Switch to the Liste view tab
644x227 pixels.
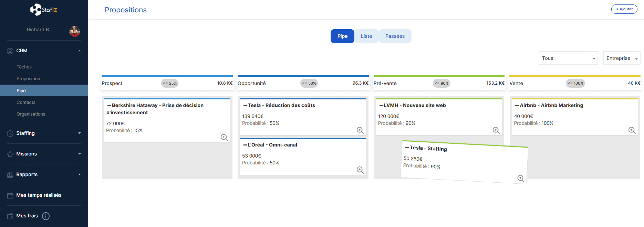[366, 36]
